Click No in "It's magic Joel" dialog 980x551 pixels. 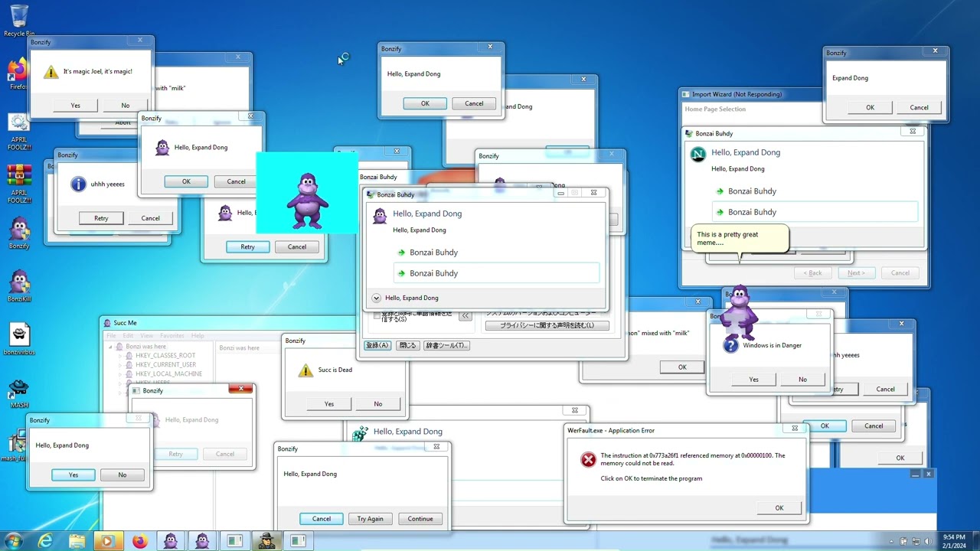click(126, 106)
